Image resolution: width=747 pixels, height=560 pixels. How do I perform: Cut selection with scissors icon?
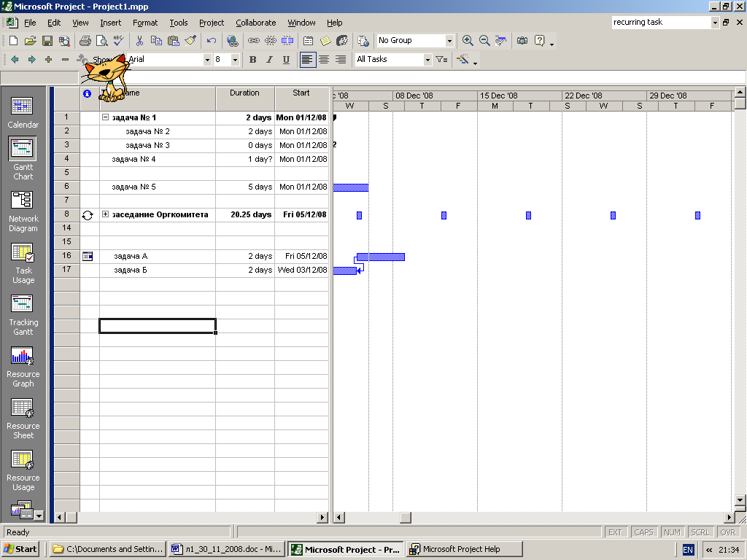(x=139, y=41)
